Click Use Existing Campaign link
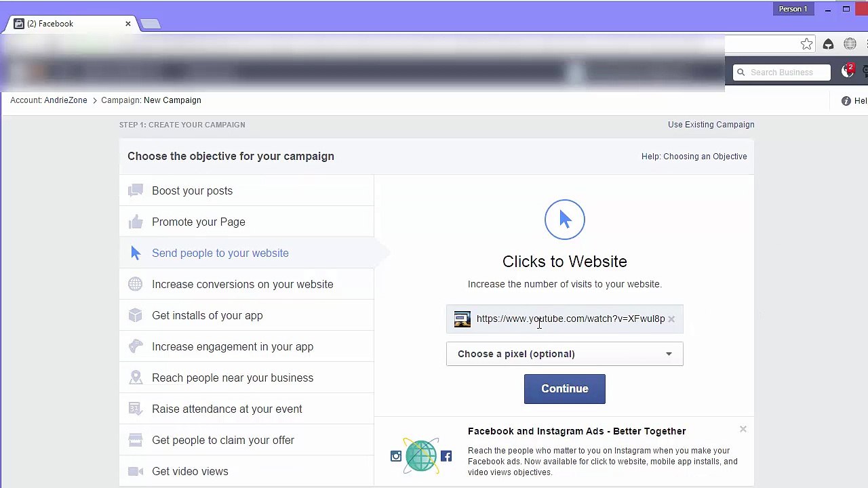868x488 pixels. coord(711,125)
